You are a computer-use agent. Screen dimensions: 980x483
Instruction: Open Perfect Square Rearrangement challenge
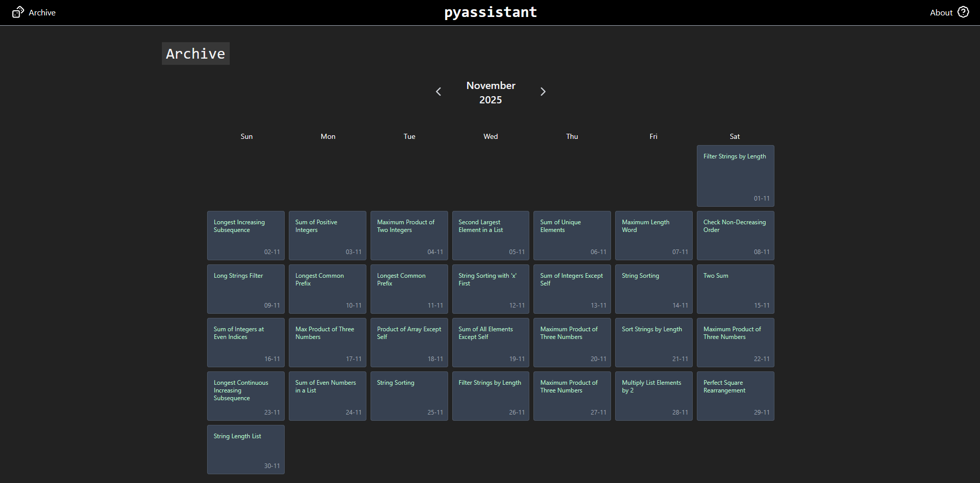pyautogui.click(x=735, y=396)
